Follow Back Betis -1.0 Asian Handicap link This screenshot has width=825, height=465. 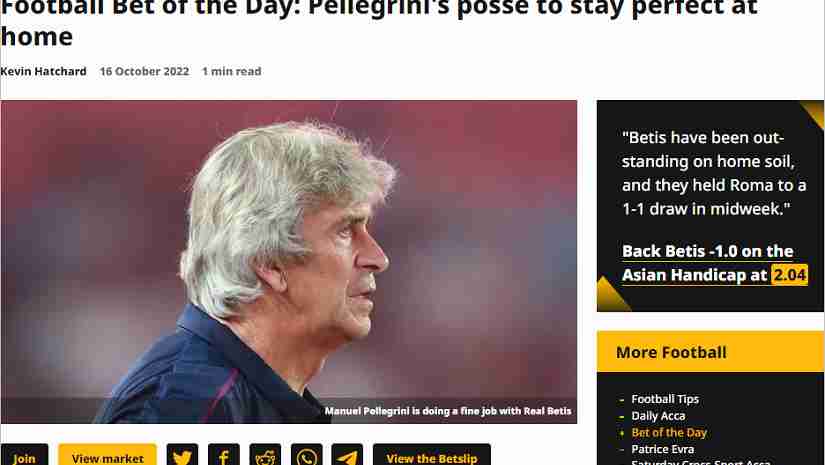click(707, 263)
